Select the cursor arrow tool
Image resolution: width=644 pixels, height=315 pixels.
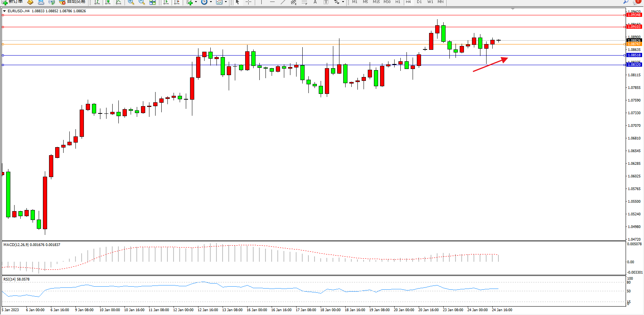point(238,2)
